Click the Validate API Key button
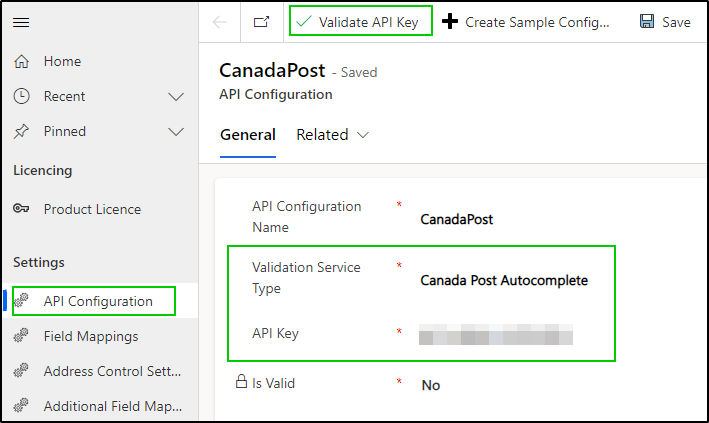Viewport: 709px width, 423px height. pyautogui.click(x=361, y=21)
